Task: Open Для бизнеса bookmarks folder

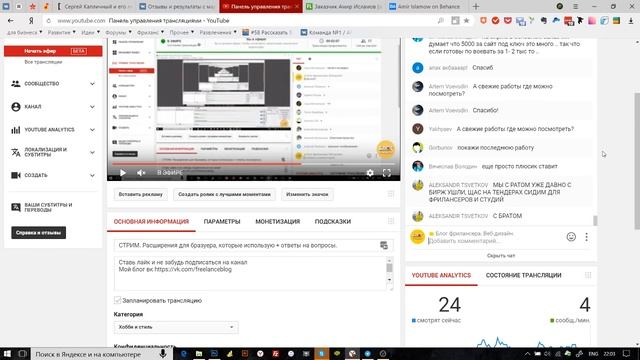Action: pos(24,32)
